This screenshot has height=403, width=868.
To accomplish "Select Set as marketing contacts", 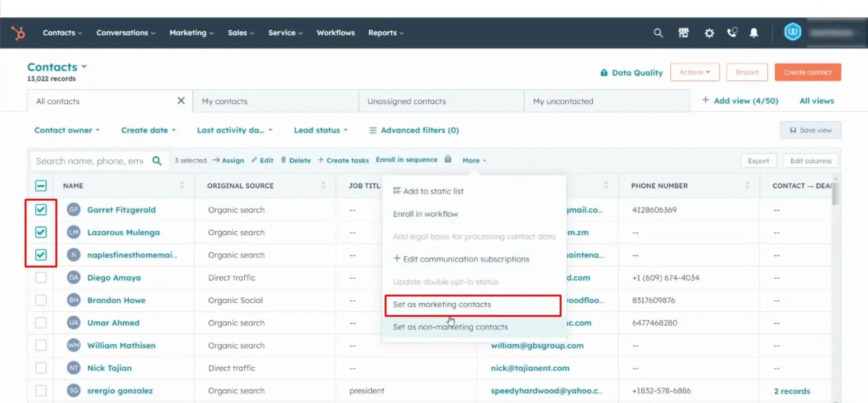I will [x=473, y=305].
